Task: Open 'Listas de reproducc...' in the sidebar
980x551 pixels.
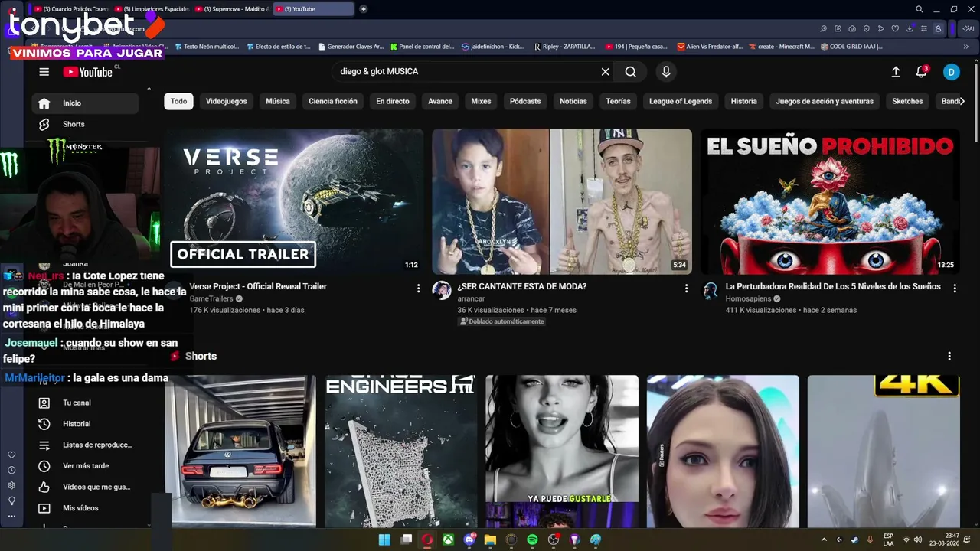Action: [x=86, y=445]
